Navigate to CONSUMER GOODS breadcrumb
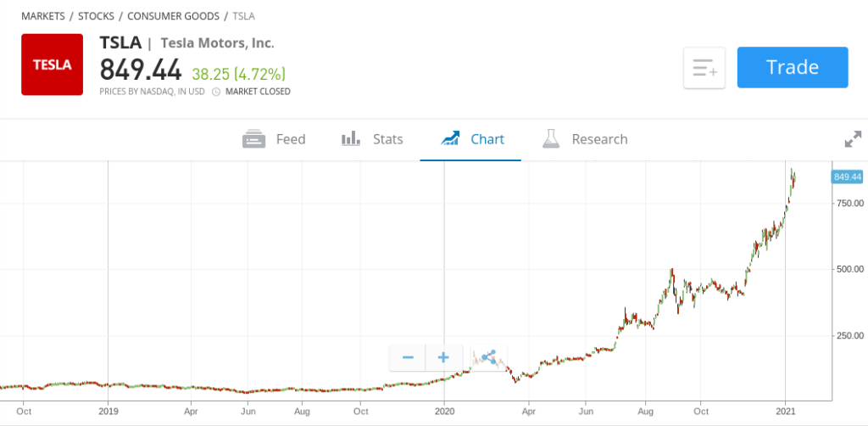 pos(173,16)
